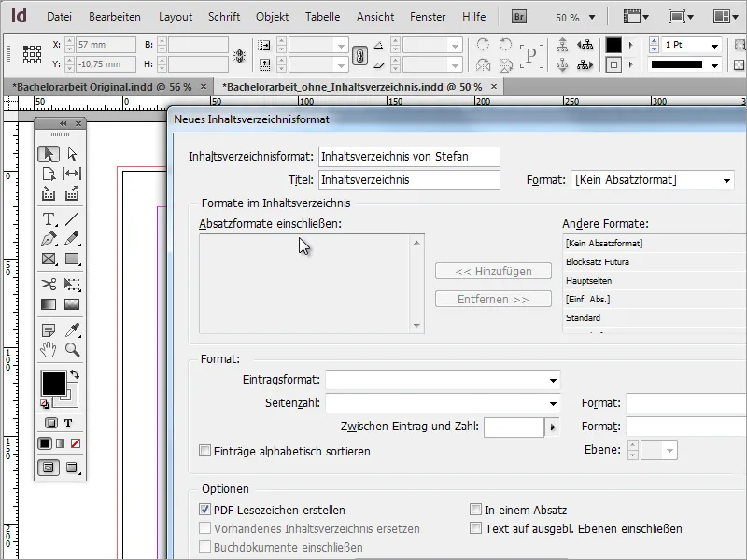
Task: Click the Entfernen >> button
Action: pyautogui.click(x=493, y=299)
